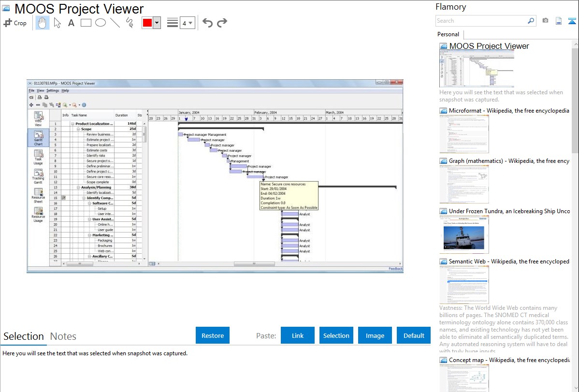Click the collapse minus icon in MOOS toolbar
579x392 pixels.
38,105
